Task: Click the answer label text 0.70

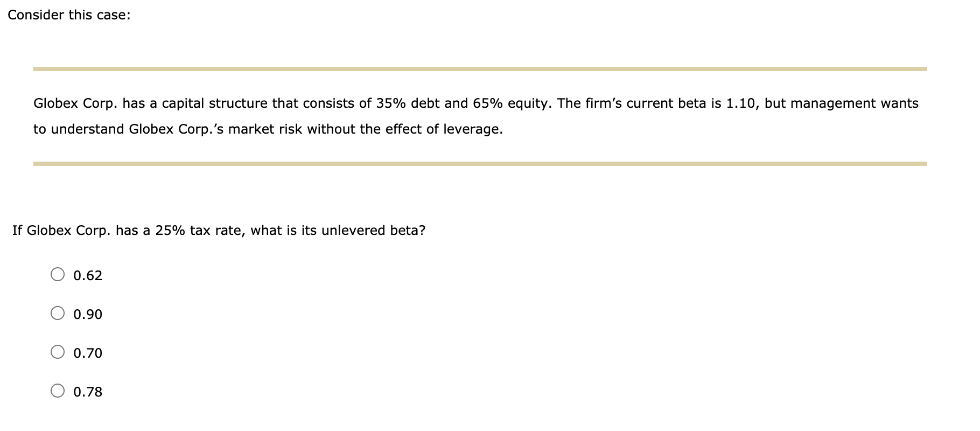Action: click(x=88, y=353)
